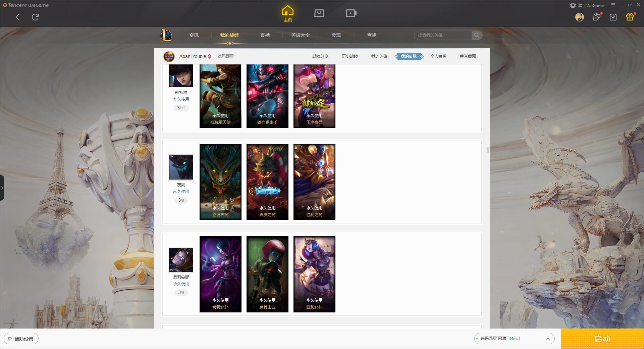This screenshot has width=644, height=349.
Task: Open the 抵抗军天使 skin card
Action: coord(220,96)
